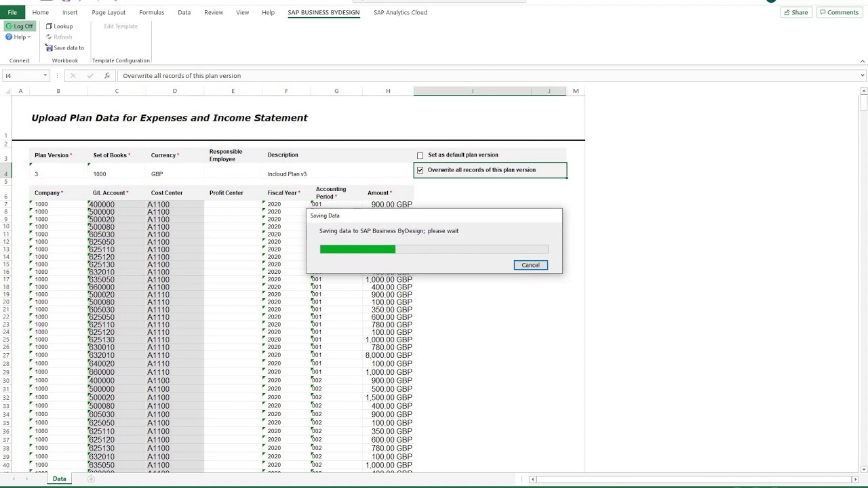Screen dimensions: 868x488
Task: Click the Name Box showing I4
Action: tap(22, 76)
